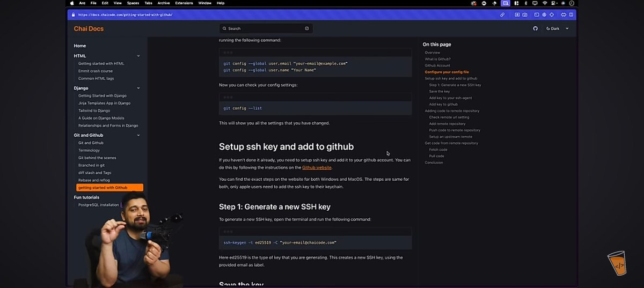Open the Wi-Fi menu bar icon

point(545,3)
